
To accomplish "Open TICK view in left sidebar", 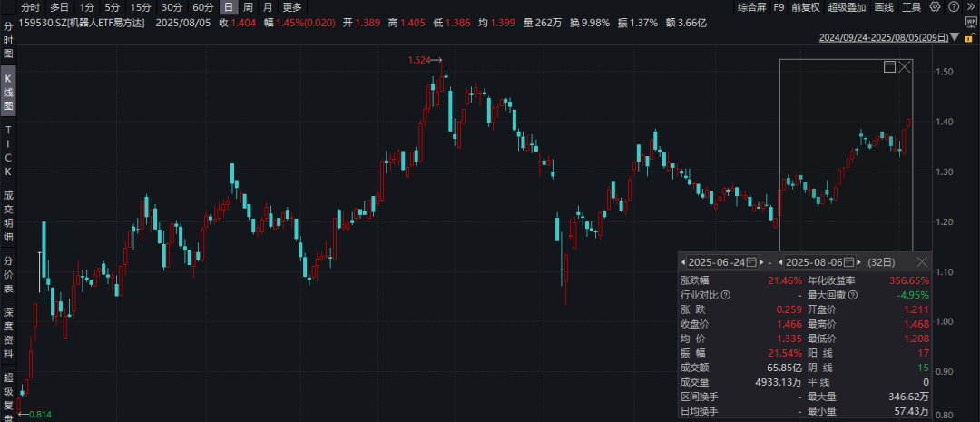I will click(8, 150).
